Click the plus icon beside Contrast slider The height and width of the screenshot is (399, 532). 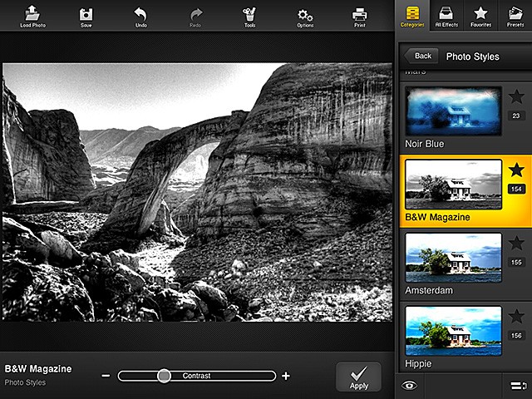point(286,377)
